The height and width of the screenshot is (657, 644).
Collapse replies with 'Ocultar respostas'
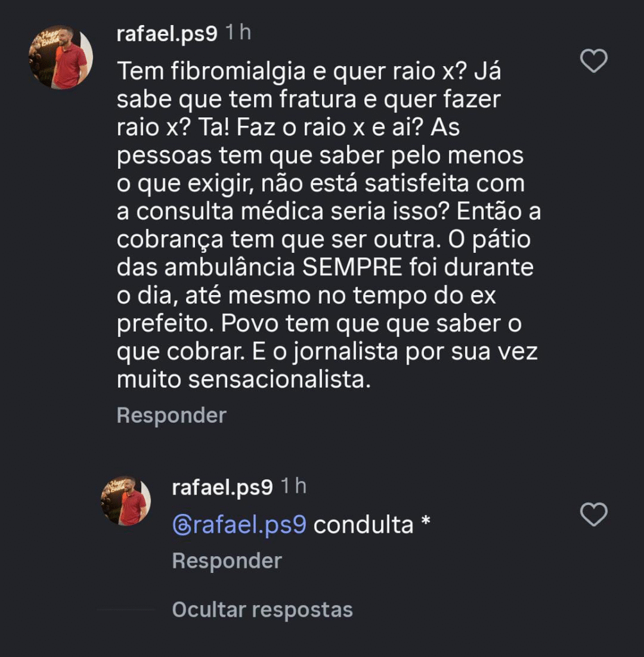[x=262, y=610]
